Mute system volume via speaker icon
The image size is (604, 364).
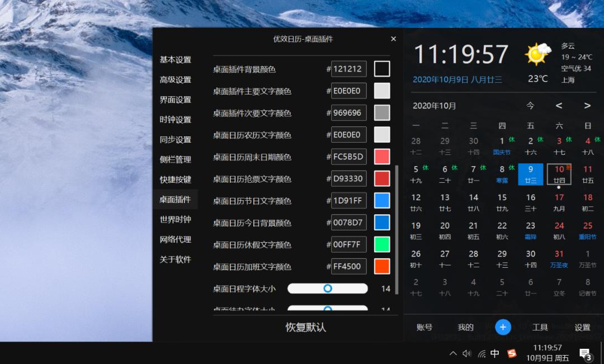pyautogui.click(x=467, y=353)
